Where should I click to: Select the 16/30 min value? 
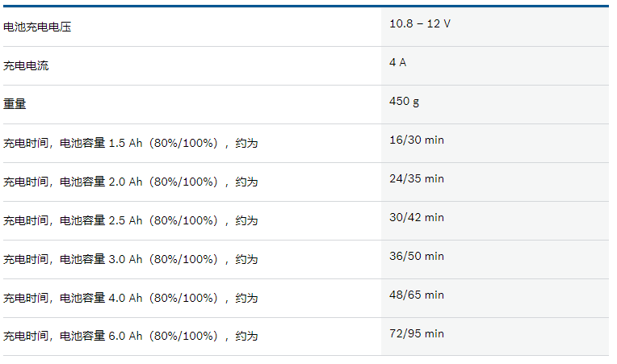click(x=417, y=140)
